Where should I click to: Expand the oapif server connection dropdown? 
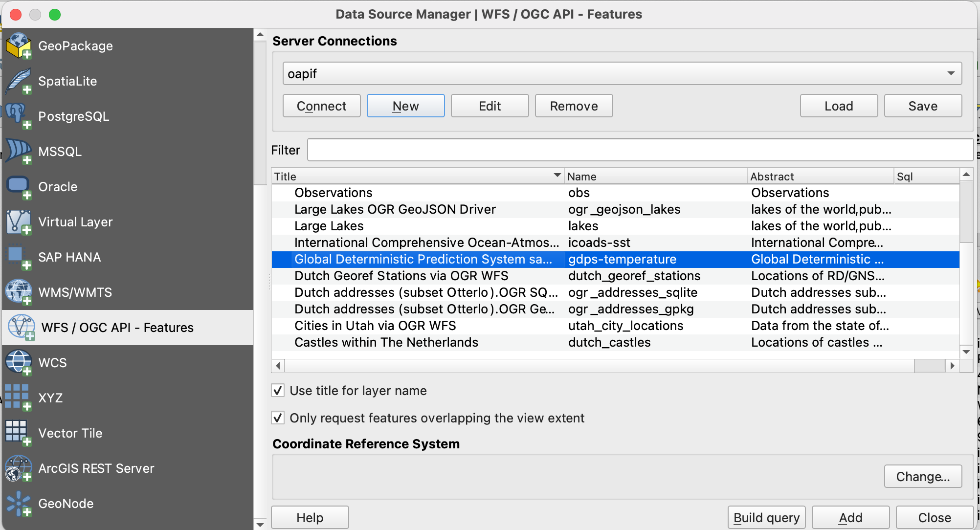pos(951,74)
